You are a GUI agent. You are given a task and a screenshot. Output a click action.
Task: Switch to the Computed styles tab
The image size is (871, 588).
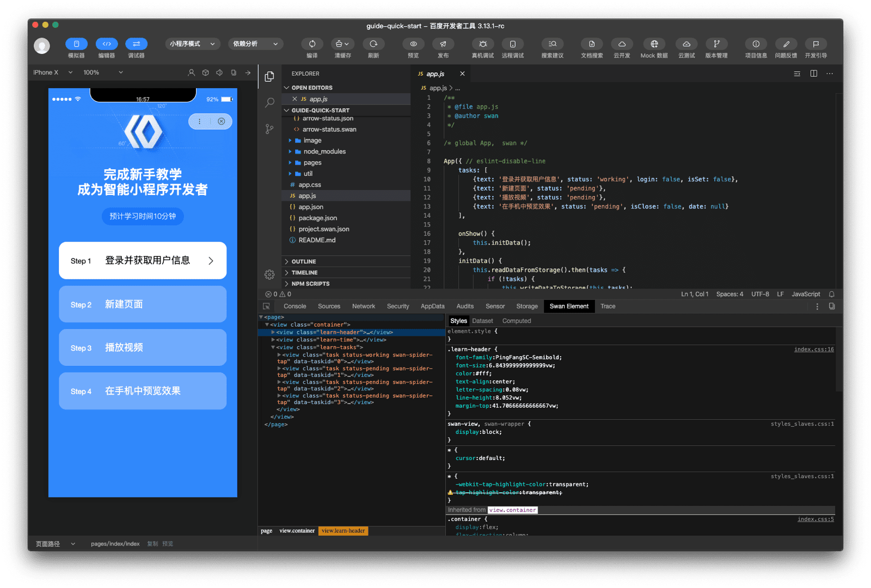[516, 321]
